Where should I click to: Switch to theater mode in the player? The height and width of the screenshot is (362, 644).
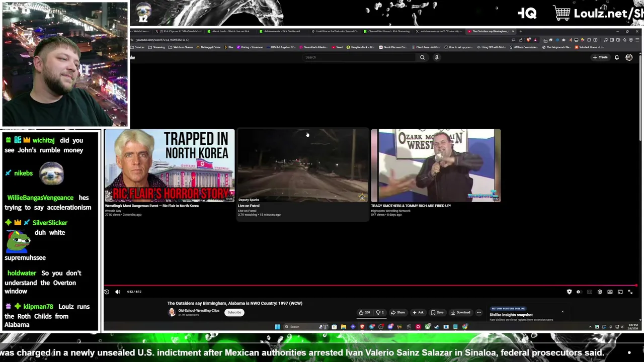coord(610,292)
